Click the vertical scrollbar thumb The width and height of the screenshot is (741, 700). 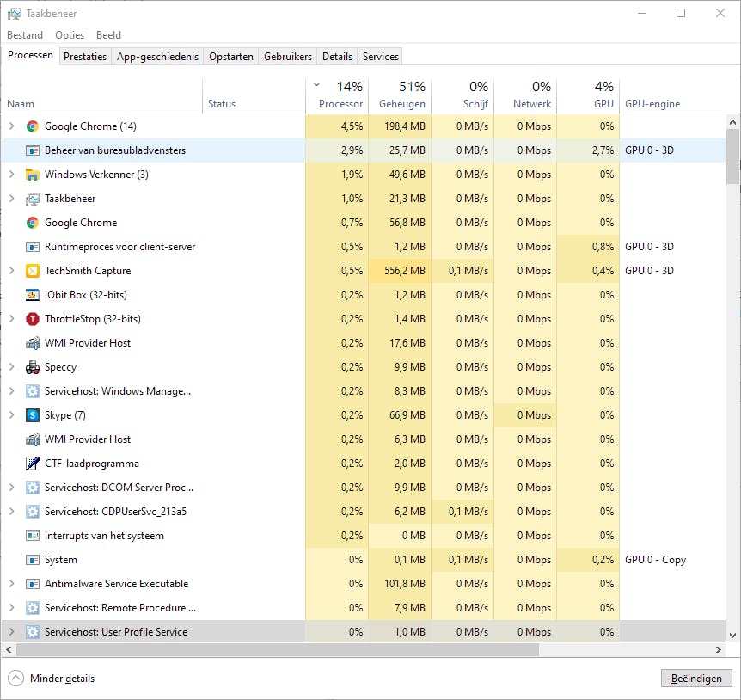(733, 157)
